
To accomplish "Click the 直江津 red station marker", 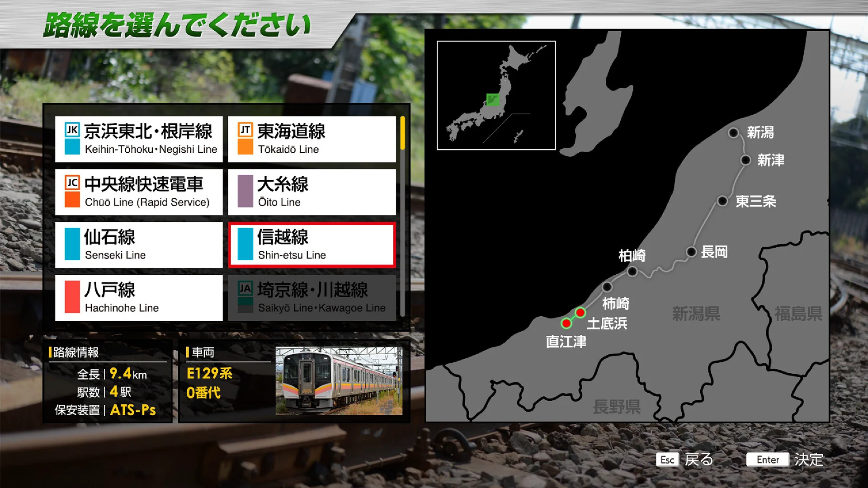I will 567,323.
